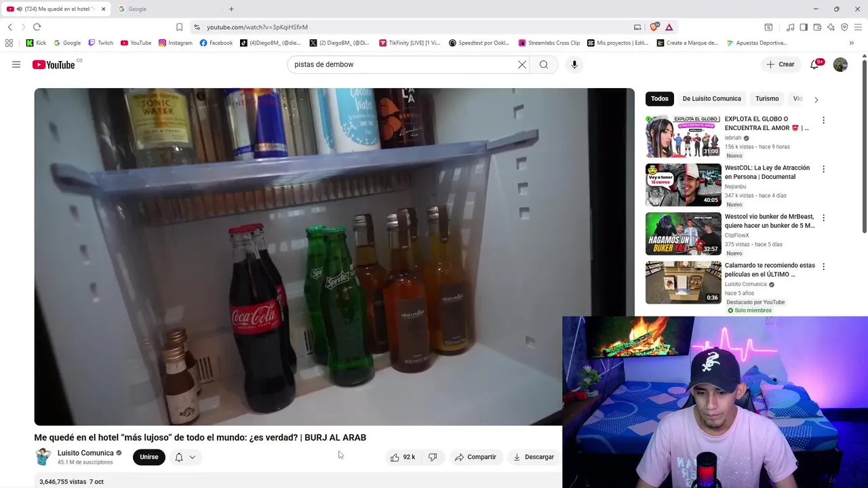Open options for Westcol bunker video
Screen dimensions: 868x488
click(x=823, y=218)
